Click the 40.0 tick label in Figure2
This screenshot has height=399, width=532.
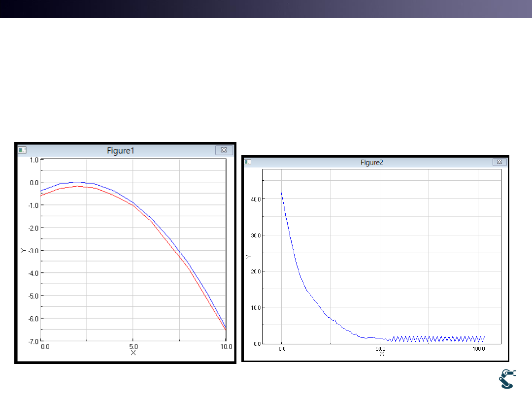tap(254, 199)
